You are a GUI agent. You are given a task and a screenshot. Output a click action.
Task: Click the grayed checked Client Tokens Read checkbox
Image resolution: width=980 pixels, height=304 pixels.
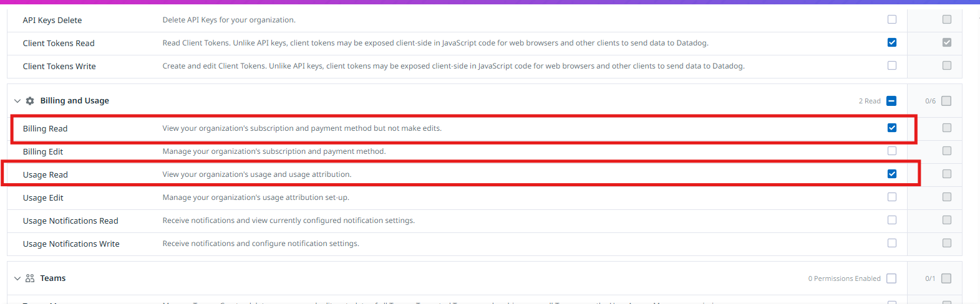point(947,42)
